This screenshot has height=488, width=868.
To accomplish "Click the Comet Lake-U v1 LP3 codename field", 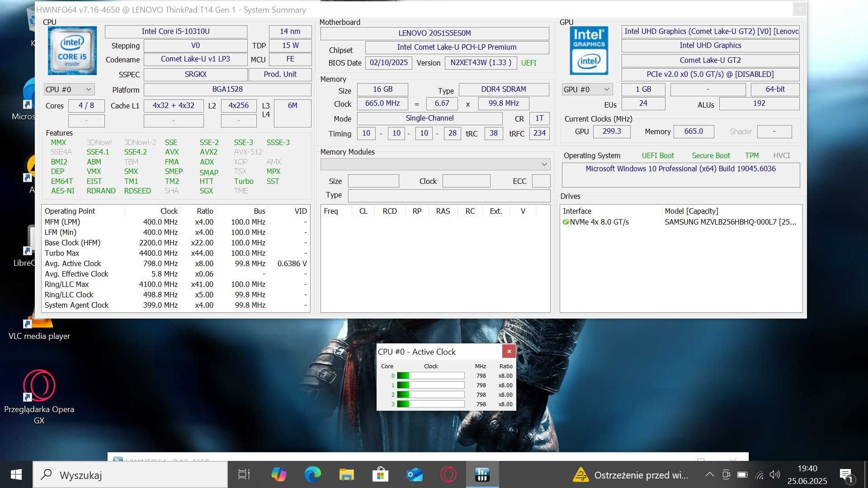I will tap(195, 59).
